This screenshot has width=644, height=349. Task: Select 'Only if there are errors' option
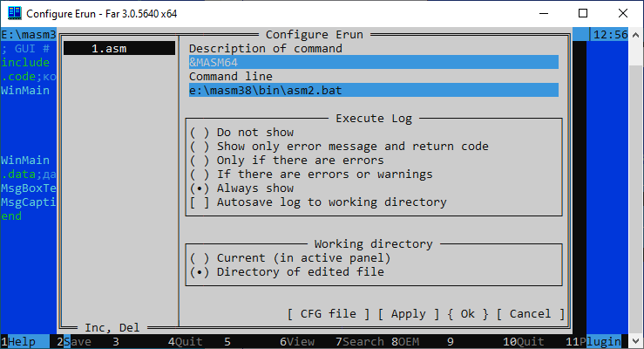[x=200, y=161]
